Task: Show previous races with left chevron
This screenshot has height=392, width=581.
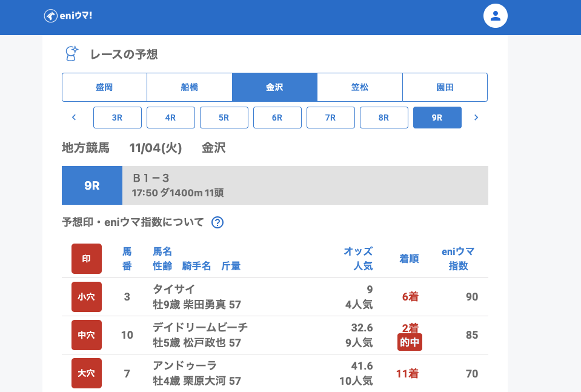Action: coord(74,118)
